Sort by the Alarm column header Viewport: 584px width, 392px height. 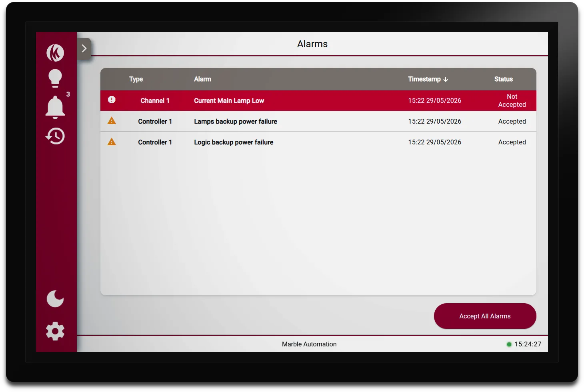coord(202,79)
